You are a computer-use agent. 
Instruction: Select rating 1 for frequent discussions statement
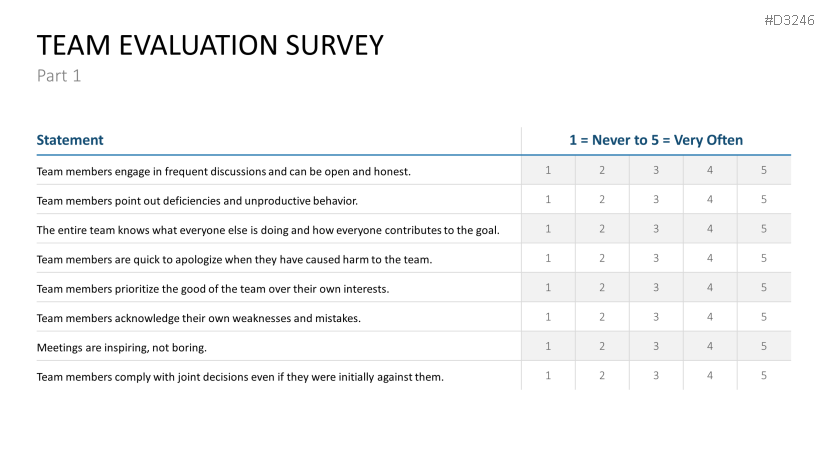(548, 170)
